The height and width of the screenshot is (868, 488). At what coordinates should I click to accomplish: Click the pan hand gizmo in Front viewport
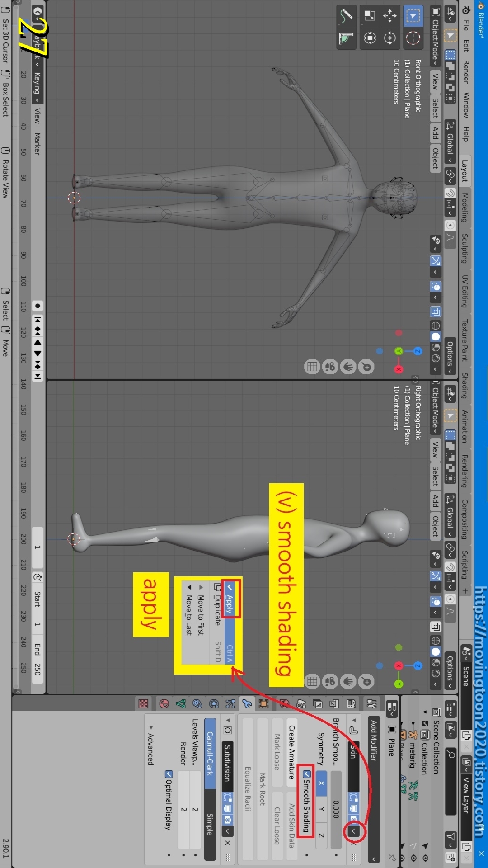pyautogui.click(x=348, y=367)
